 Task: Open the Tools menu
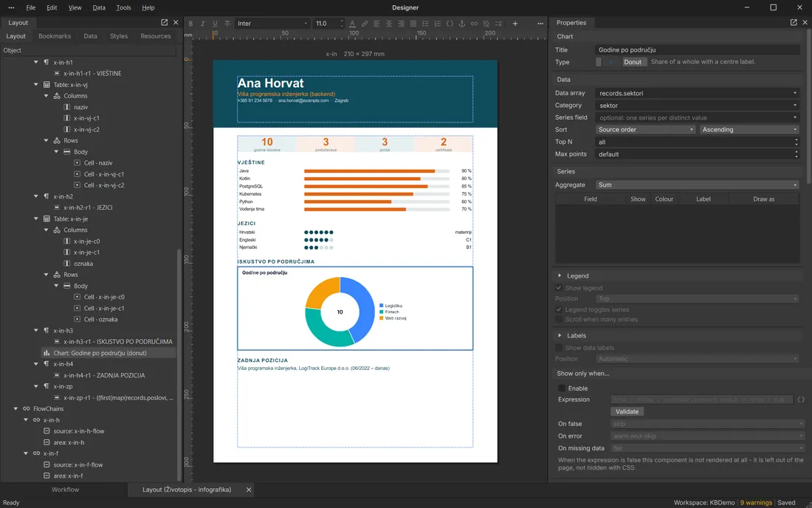click(123, 8)
